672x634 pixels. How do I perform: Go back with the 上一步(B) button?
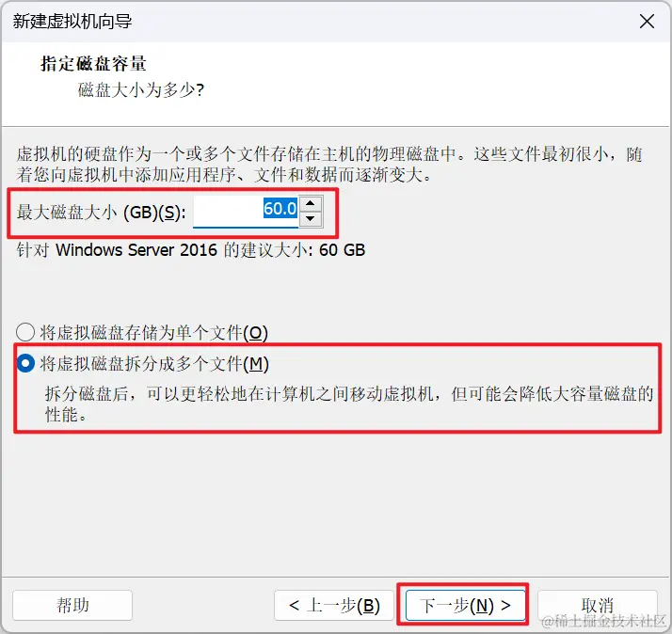pyautogui.click(x=334, y=605)
